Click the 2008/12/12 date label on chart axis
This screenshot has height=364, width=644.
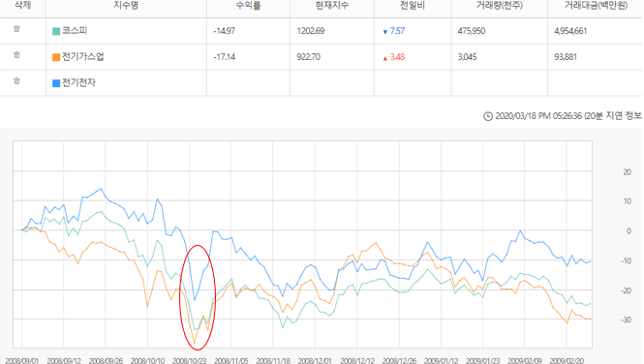pyautogui.click(x=357, y=361)
